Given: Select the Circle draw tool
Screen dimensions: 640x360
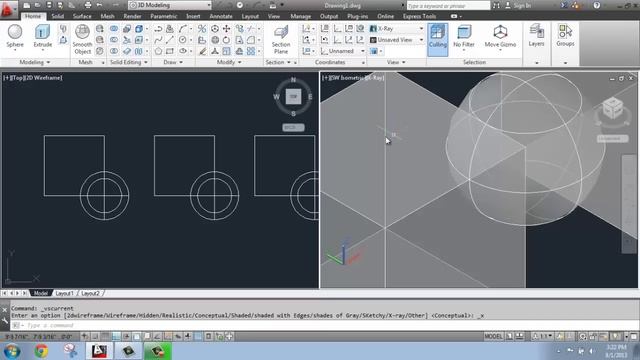Looking at the screenshot, I should pyautogui.click(x=182, y=40).
